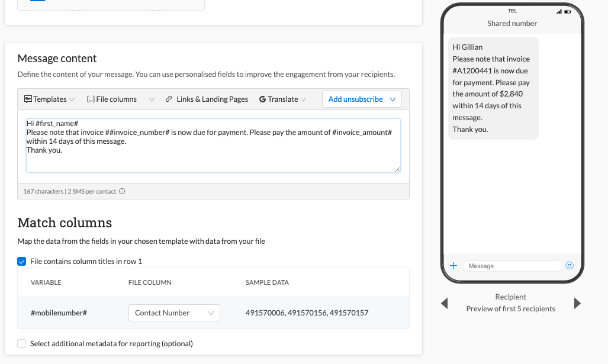608x364 pixels.
Task: Click '167 characters | 2 SMS per contact' text
Action: 70,191
